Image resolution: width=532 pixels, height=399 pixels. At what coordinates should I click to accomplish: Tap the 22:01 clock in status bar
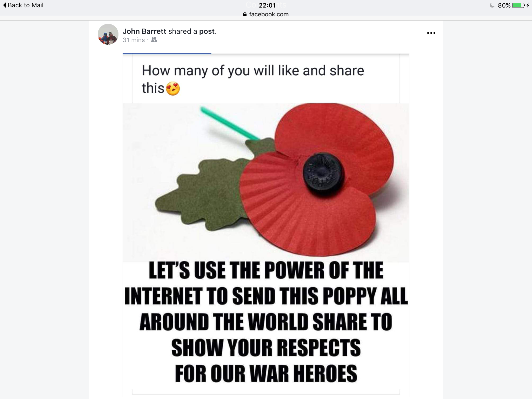267,5
